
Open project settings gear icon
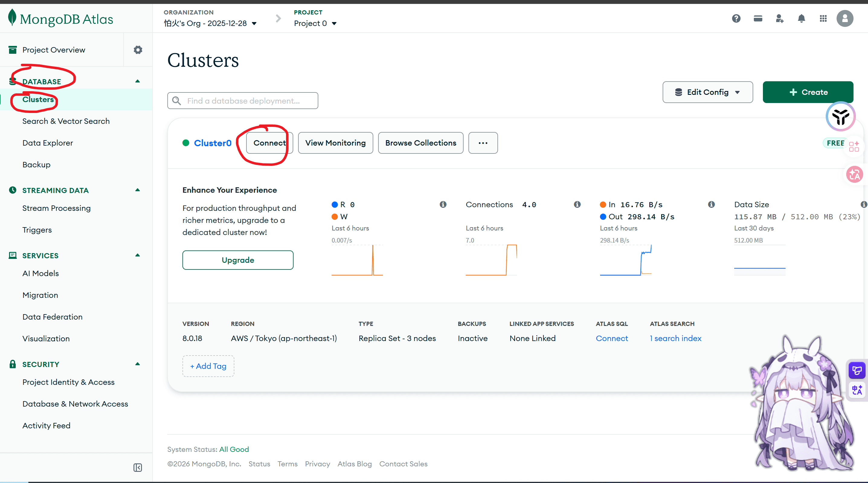coord(138,50)
